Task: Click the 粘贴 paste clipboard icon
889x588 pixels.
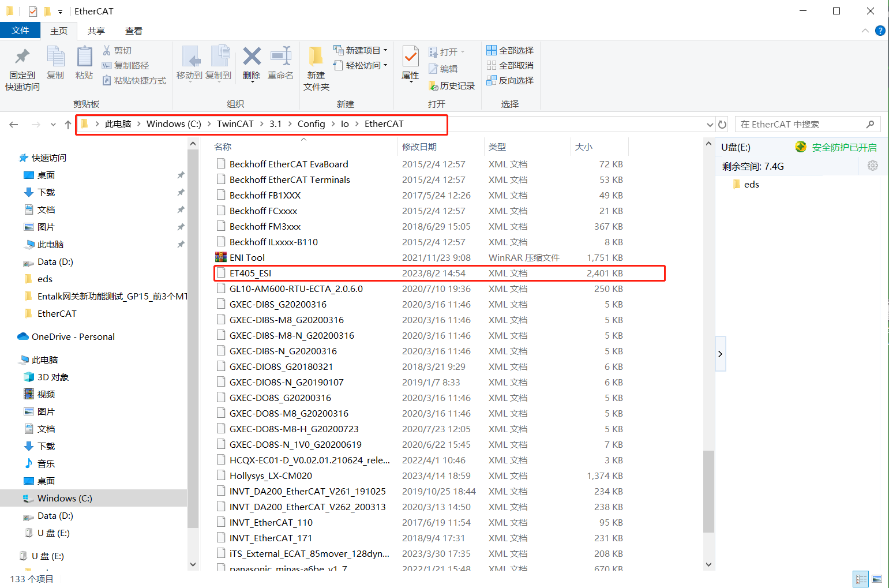Action: point(84,57)
